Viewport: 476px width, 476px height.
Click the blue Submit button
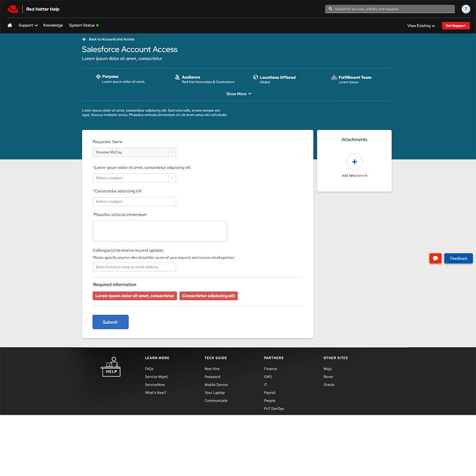pos(110,322)
